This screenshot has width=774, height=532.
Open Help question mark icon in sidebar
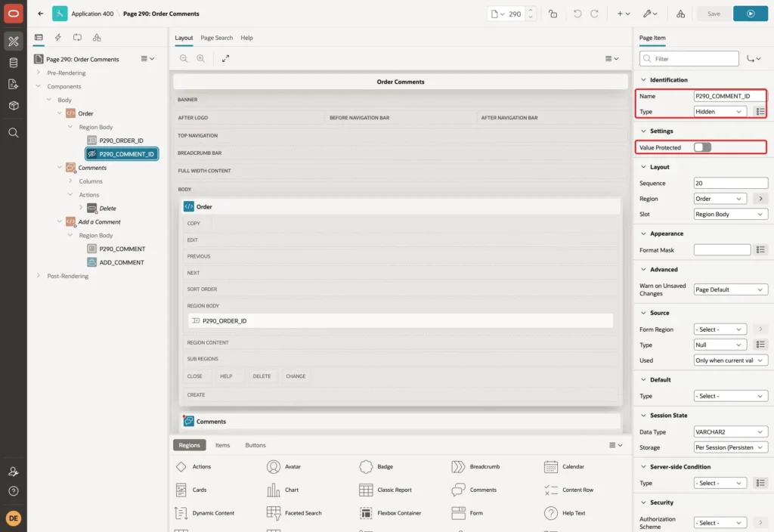point(14,491)
